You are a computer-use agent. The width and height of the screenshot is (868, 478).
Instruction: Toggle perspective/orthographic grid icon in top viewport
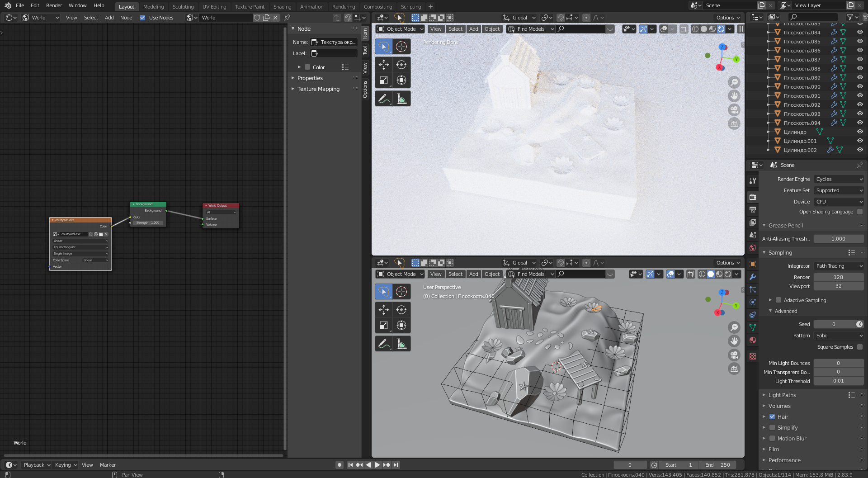(x=734, y=123)
